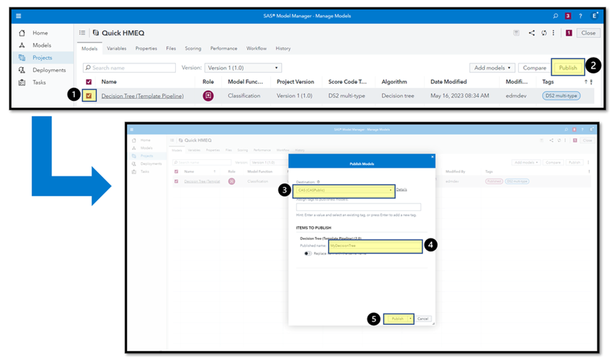Click the cell reading May 16, 2023 08:34 AM
Viewport: 614px width, 364px height.
pos(460,96)
